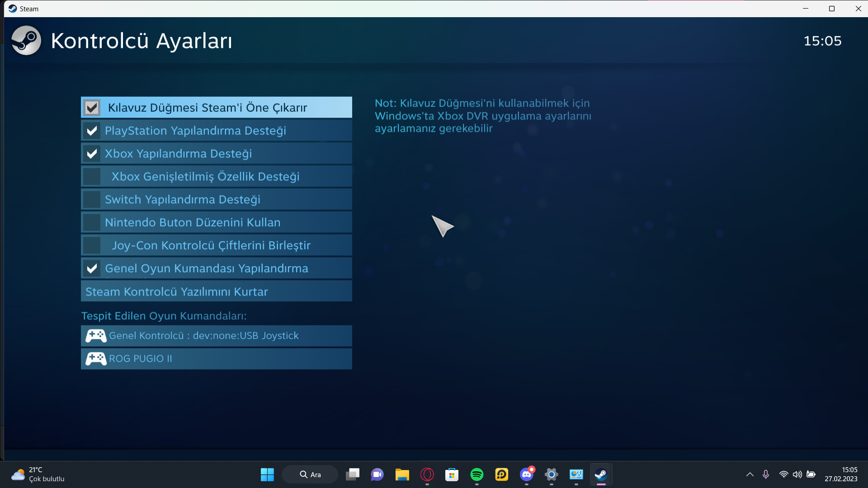868x488 pixels.
Task: Click the Opera GX browser taskbar icon
Action: [x=427, y=474]
